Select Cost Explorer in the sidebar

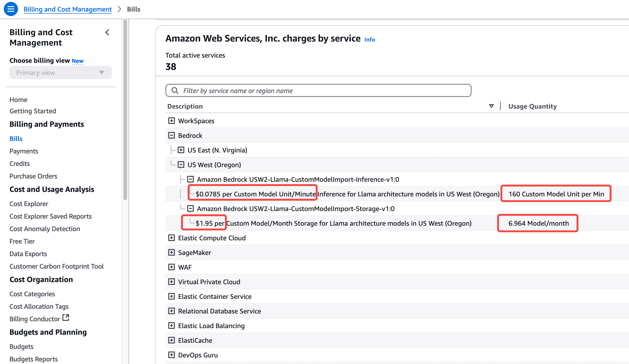[x=29, y=204]
